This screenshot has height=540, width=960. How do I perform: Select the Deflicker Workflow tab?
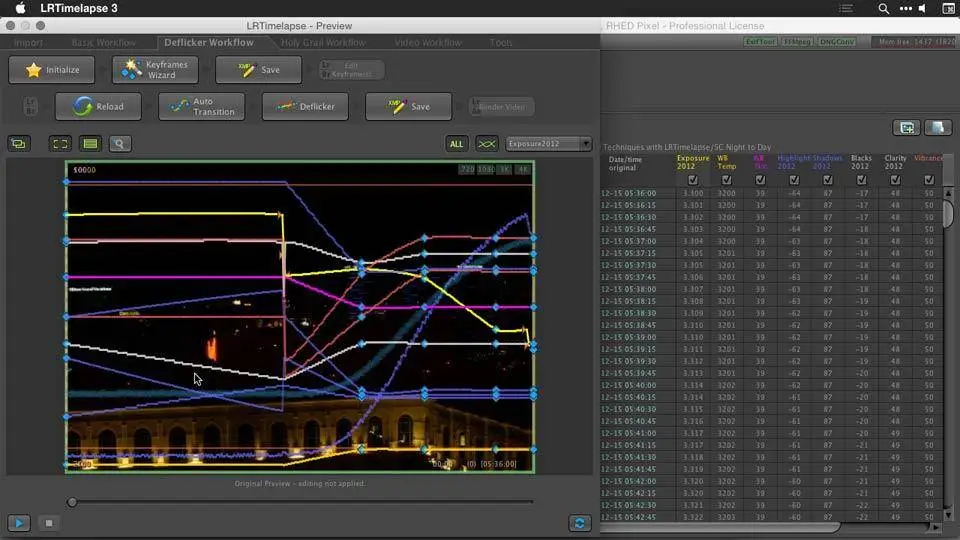209,42
